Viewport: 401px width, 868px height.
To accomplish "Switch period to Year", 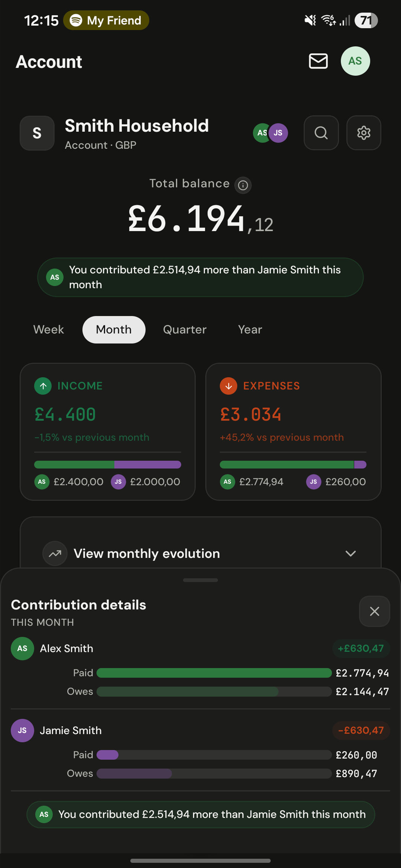I will 250,330.
